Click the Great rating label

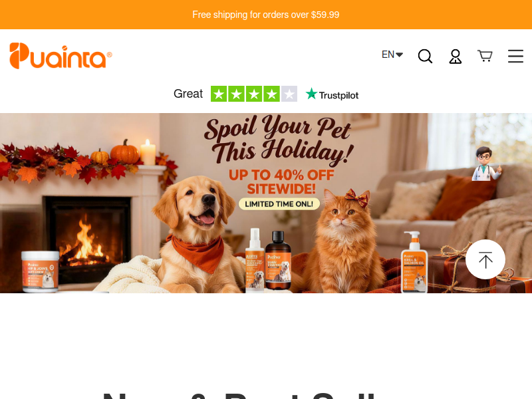click(188, 94)
